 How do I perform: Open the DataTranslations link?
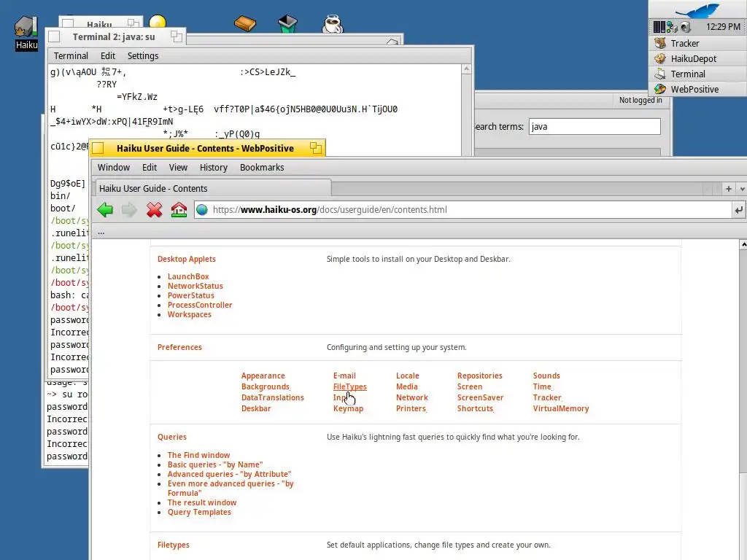click(x=273, y=397)
